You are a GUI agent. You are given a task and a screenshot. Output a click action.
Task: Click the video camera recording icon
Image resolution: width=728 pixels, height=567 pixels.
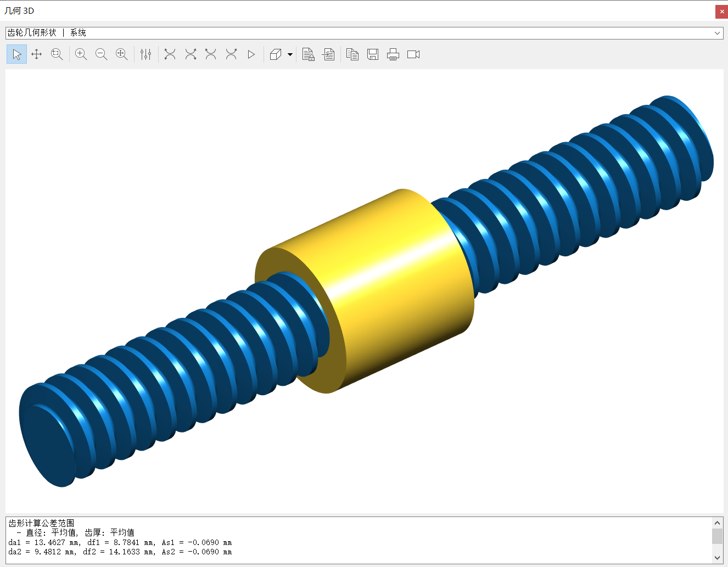tap(413, 54)
